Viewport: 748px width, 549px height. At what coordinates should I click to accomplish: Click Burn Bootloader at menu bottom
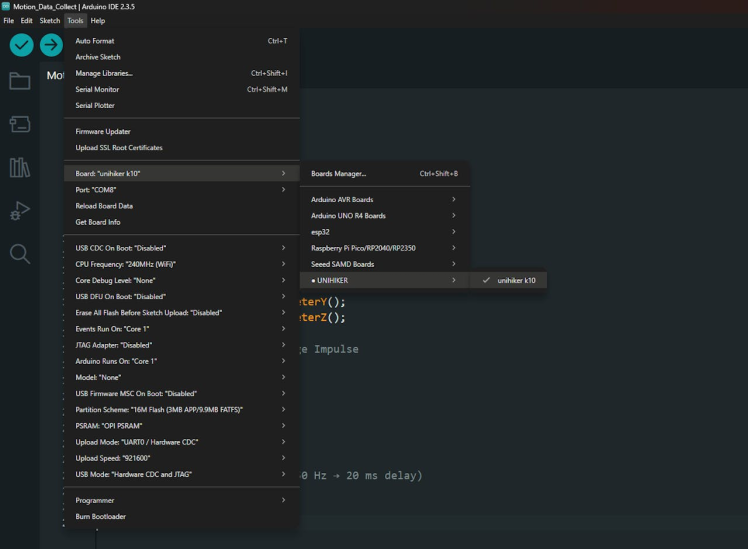coord(101,516)
